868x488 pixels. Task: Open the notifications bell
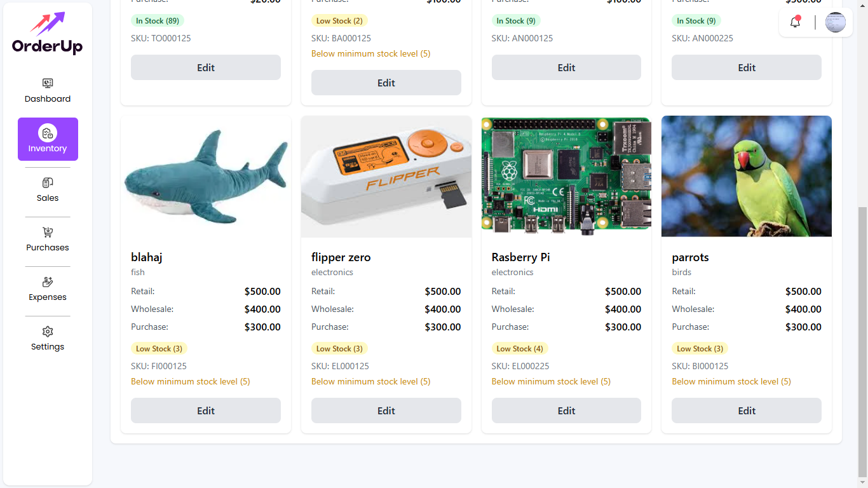(795, 22)
